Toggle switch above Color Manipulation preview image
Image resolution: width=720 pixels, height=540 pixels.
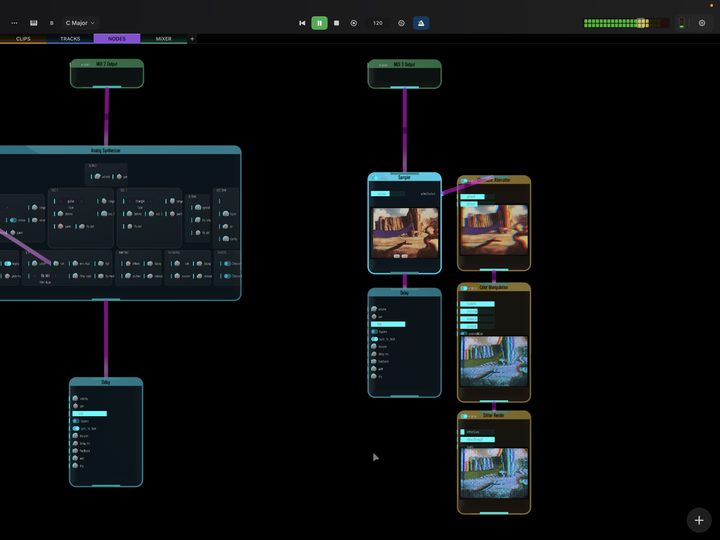[x=464, y=333]
